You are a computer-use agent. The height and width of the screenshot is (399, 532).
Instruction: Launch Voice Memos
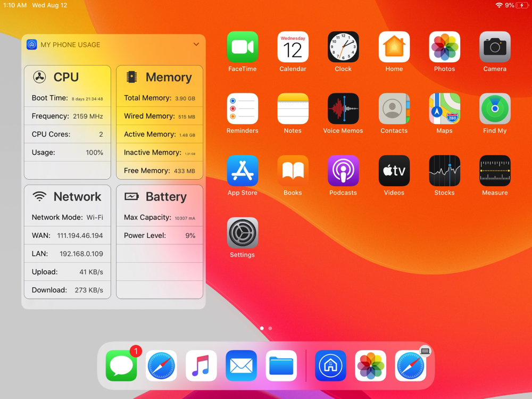click(x=343, y=109)
